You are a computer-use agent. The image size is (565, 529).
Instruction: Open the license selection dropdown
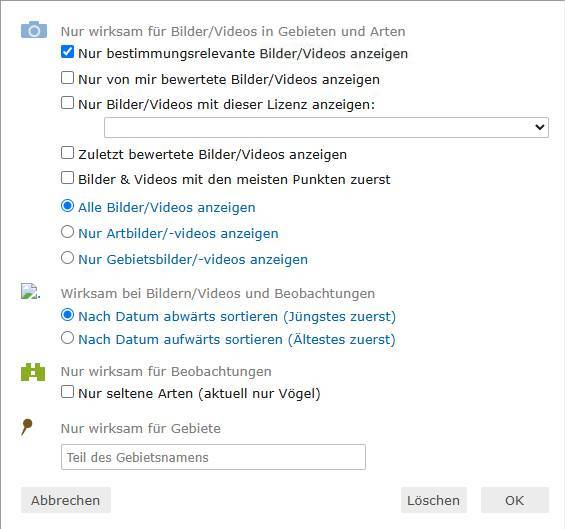tap(326, 127)
